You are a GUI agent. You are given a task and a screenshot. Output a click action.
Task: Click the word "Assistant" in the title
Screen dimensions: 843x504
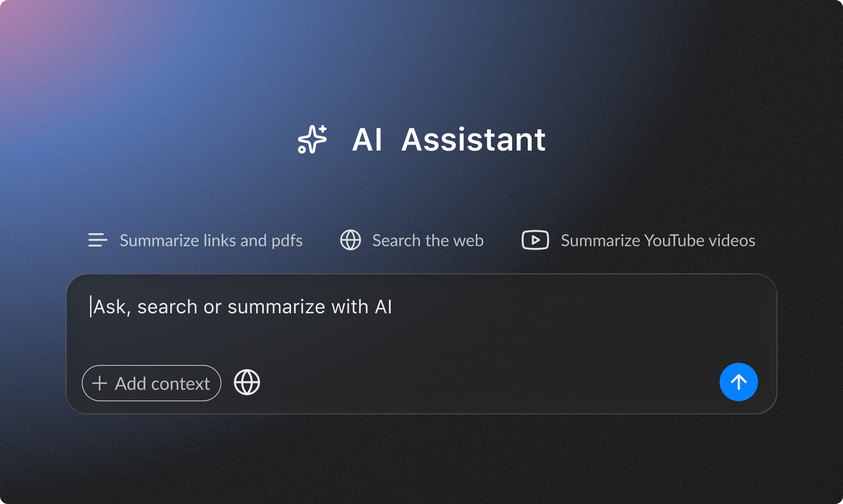pos(473,140)
